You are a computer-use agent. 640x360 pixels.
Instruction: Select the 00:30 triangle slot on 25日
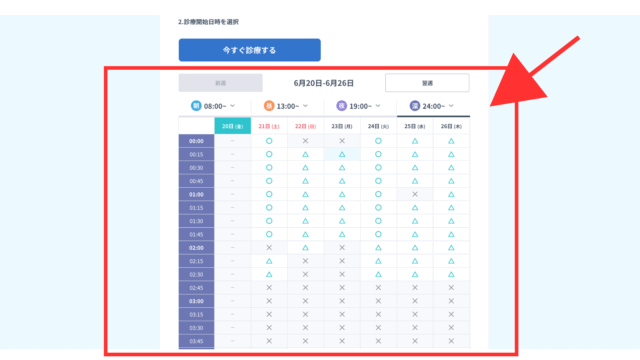click(415, 168)
